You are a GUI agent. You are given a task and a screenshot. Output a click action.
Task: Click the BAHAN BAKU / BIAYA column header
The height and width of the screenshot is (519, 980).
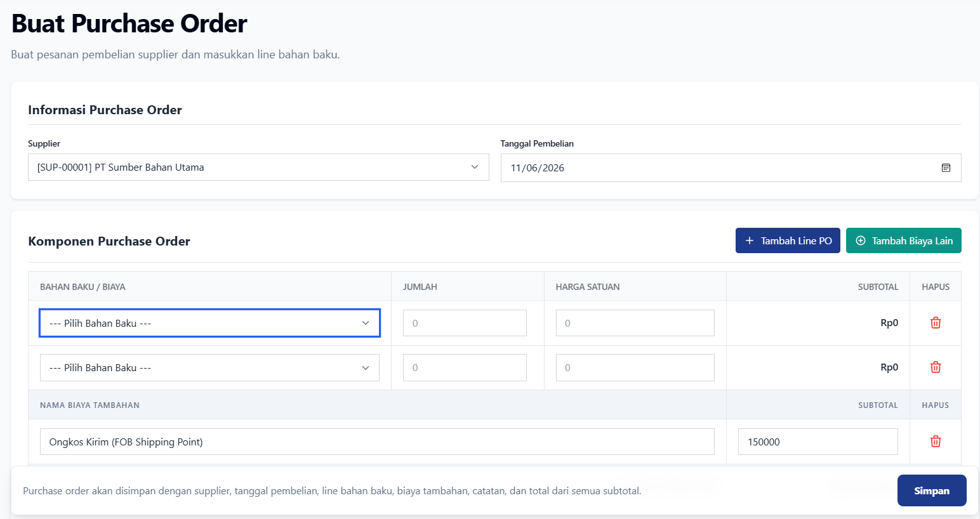pos(83,287)
